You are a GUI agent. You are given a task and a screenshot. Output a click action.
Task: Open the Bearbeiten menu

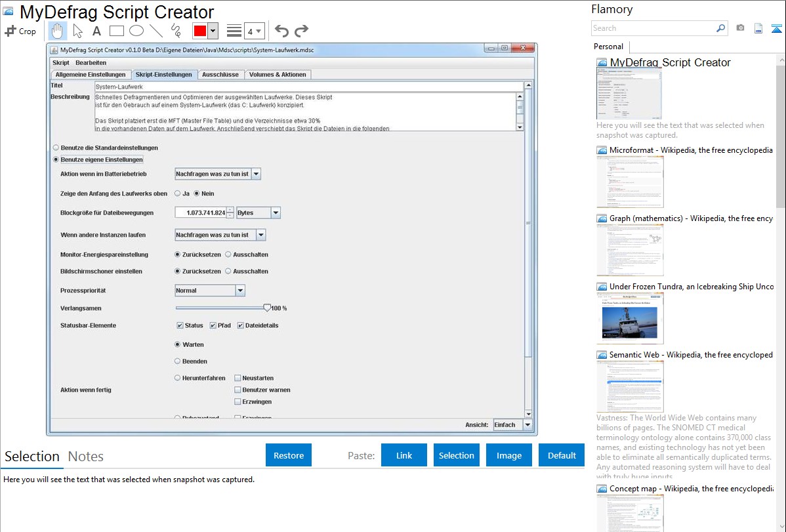click(x=91, y=63)
